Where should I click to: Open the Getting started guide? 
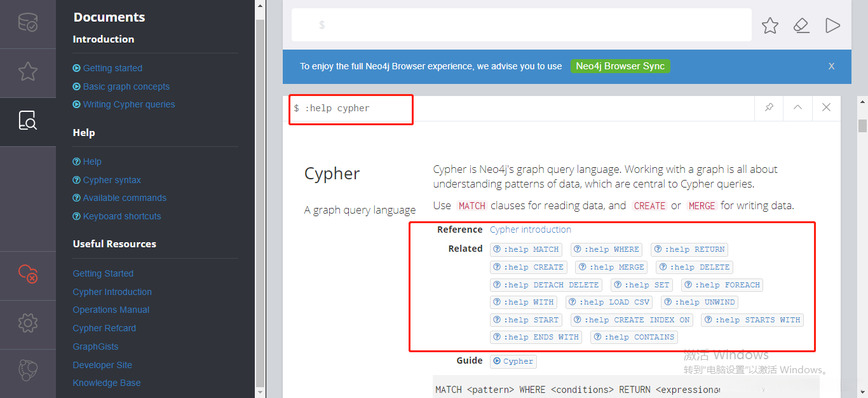coord(107,68)
